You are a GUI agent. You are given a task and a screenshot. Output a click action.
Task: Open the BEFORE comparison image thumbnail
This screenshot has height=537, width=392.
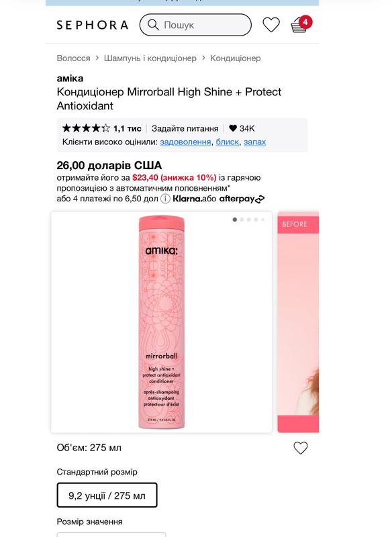click(x=298, y=322)
